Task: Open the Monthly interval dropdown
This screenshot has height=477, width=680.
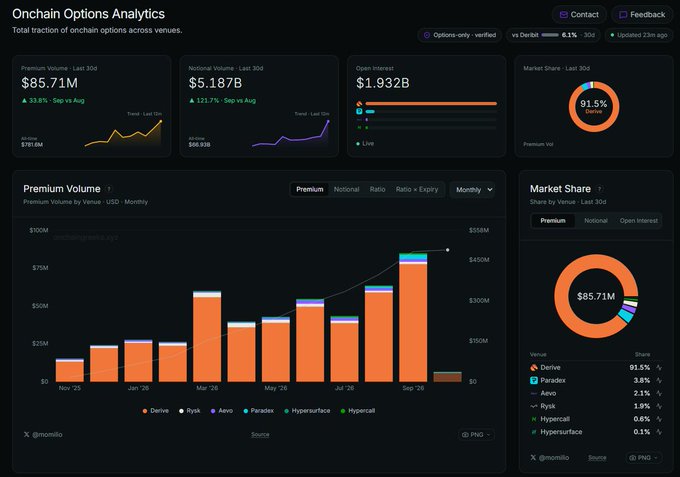Action: click(x=473, y=189)
